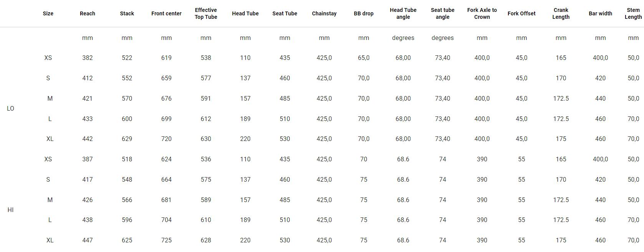Click the Fork Axle to Crown header
The image size is (644, 252).
(x=482, y=13)
